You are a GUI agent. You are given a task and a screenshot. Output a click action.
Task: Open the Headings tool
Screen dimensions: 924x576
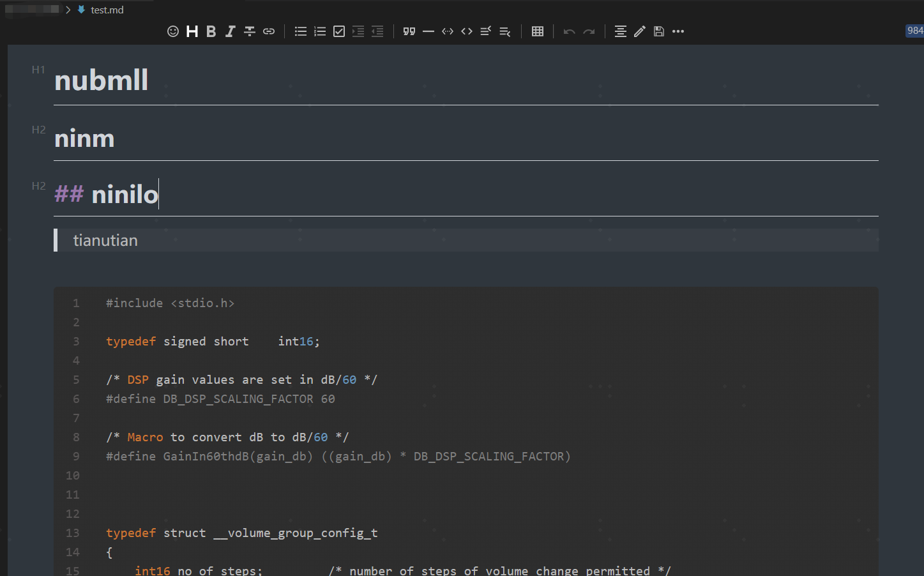[192, 31]
